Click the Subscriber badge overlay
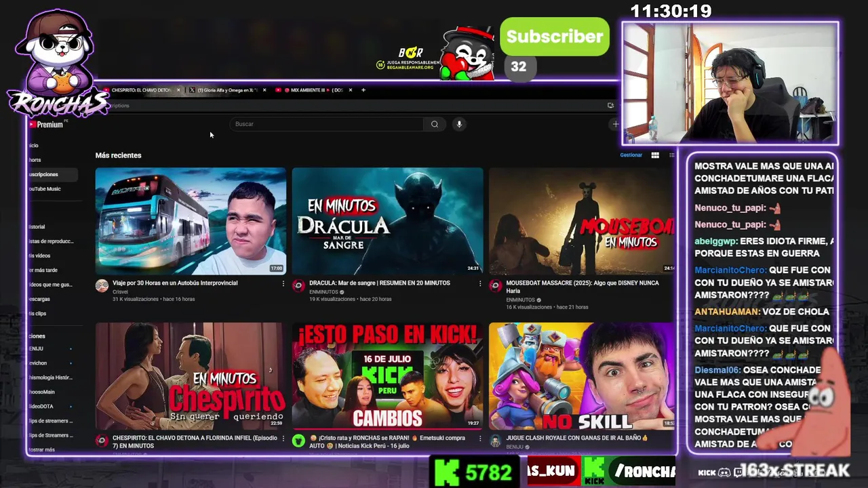The height and width of the screenshot is (488, 868). coord(555,37)
